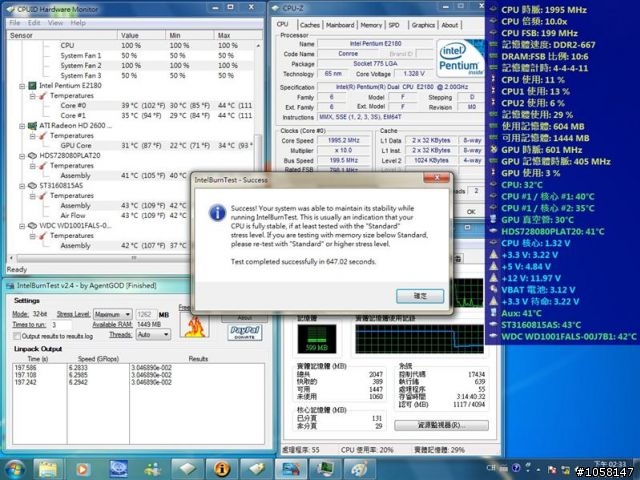Collapse the HDS728080PLAT20 tree node
640x480 pixels.
pyautogui.click(x=22, y=156)
